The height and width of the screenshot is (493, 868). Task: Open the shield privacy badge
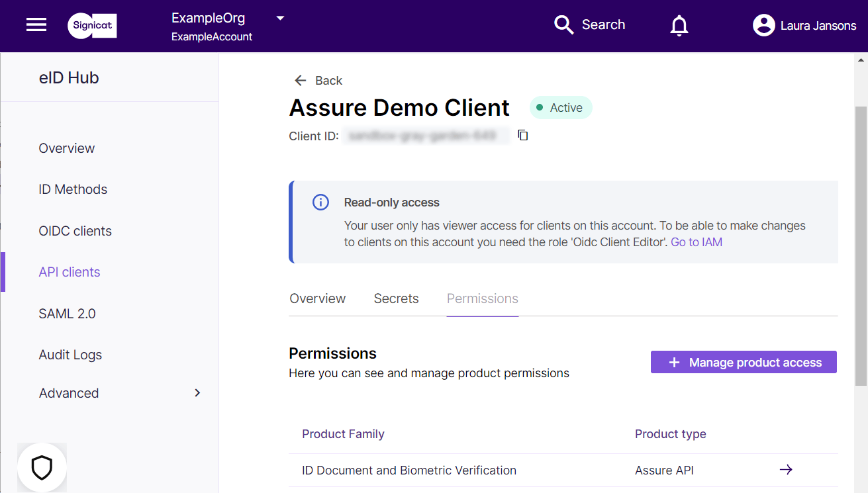(42, 467)
